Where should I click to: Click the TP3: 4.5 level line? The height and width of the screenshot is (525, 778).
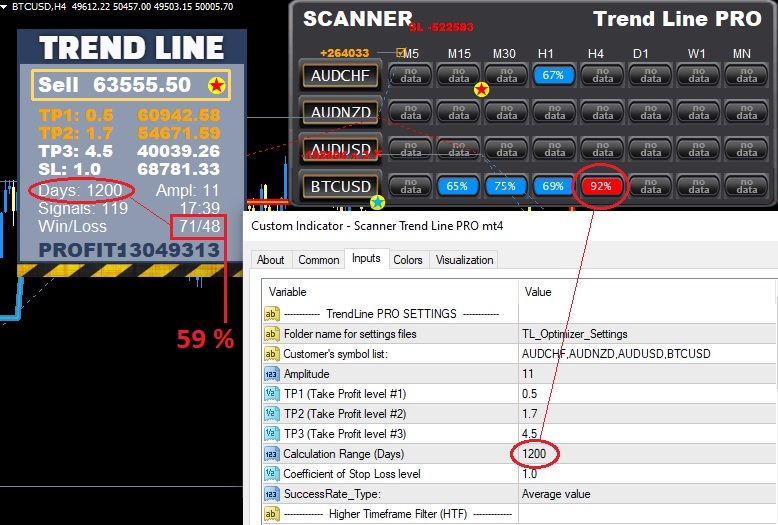tap(129, 151)
